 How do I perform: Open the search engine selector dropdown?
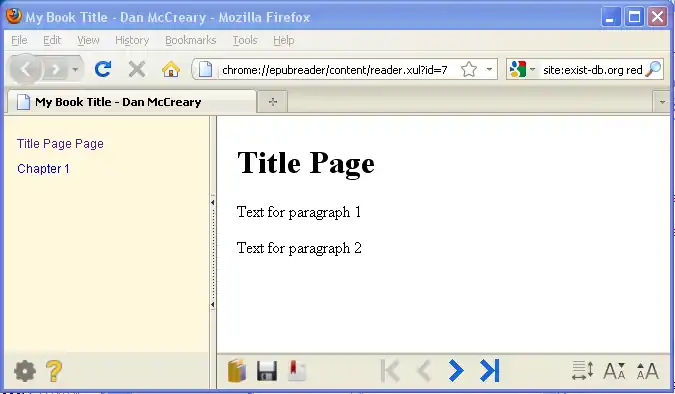[533, 69]
